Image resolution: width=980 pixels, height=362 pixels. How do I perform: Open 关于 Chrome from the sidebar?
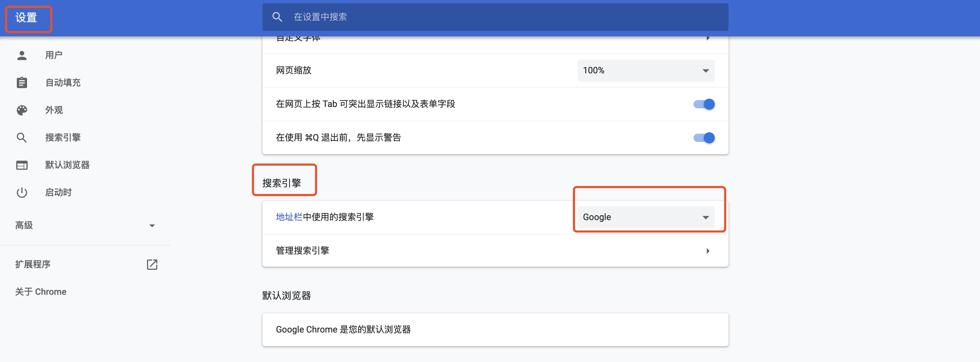pos(40,292)
